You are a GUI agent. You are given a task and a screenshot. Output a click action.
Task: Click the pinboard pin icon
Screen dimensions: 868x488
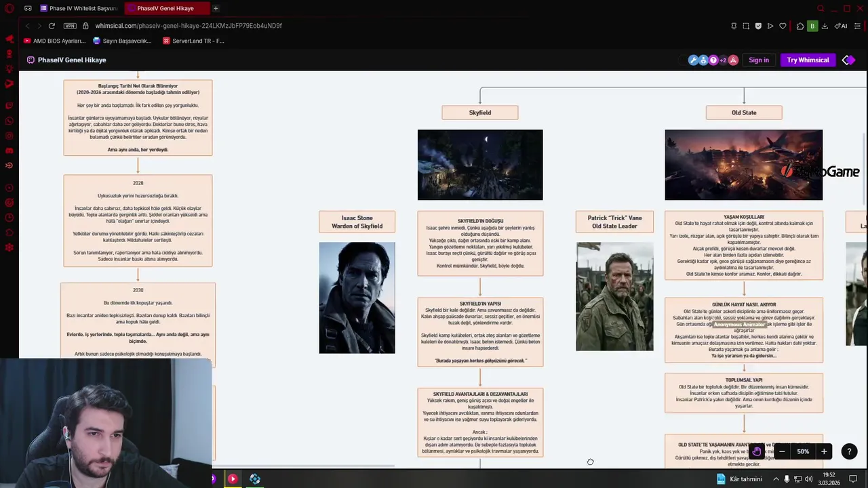click(x=734, y=26)
